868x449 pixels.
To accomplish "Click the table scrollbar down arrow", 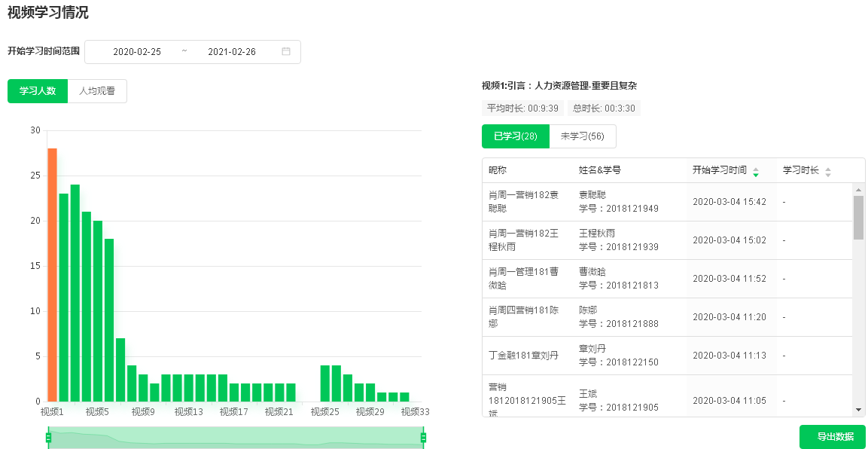I will pyautogui.click(x=858, y=410).
